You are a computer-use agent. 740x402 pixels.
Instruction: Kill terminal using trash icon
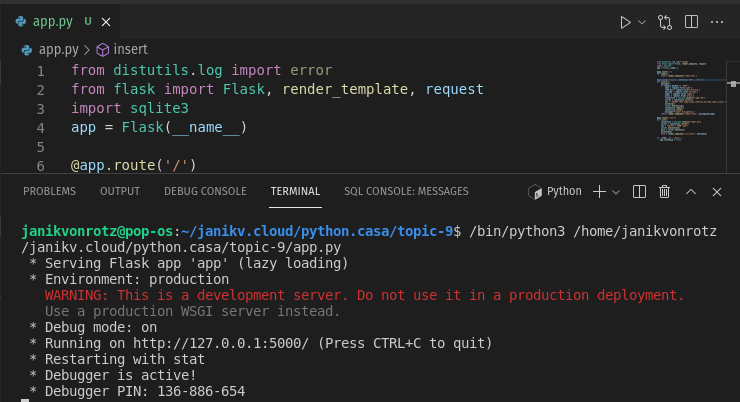[x=665, y=191]
